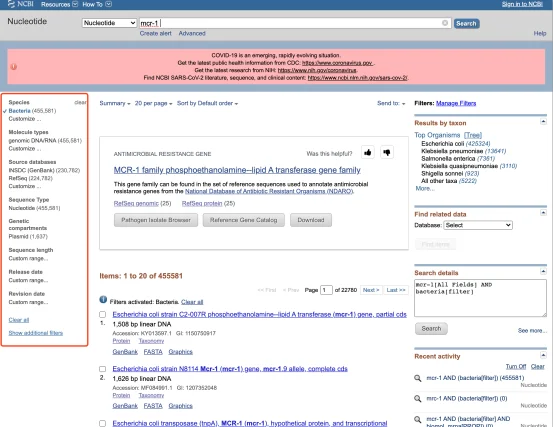Collapse the Search details panel

coord(543,272)
